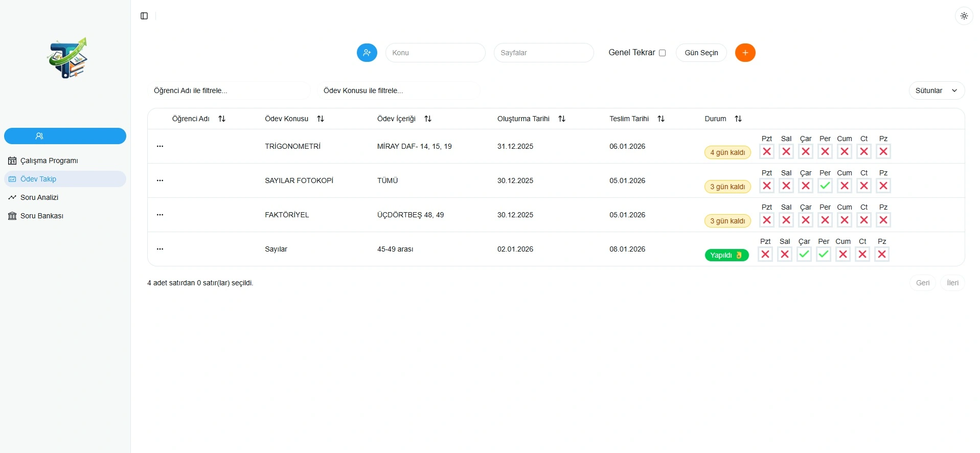
Task: Click the Geri pagination button
Action: tap(923, 283)
